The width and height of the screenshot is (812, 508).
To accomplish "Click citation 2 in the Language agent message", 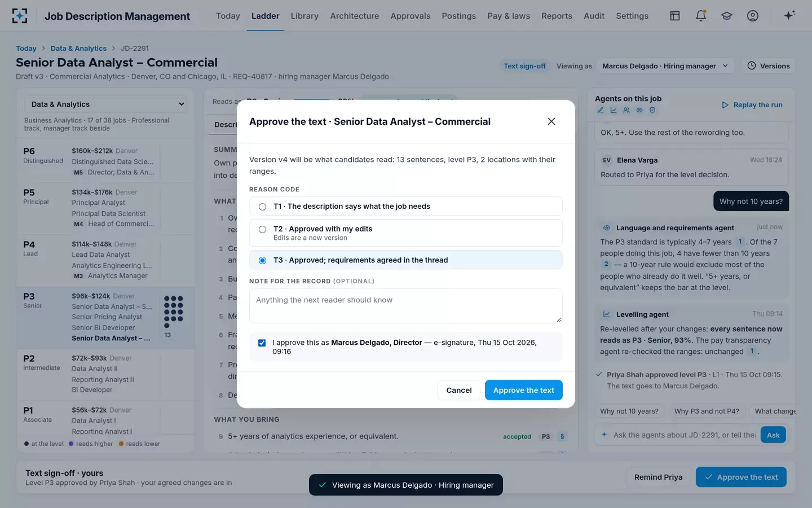I will click(606, 264).
